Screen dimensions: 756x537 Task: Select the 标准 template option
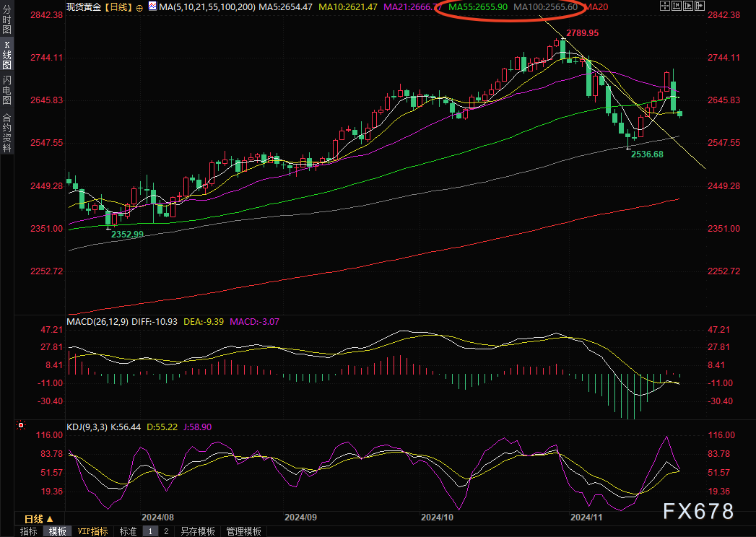pos(128,531)
